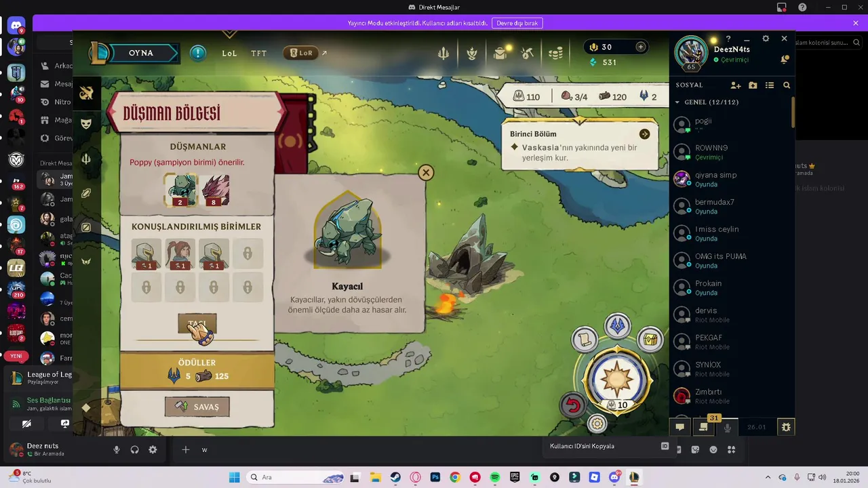Click the first empty locked unit slot

coord(248,254)
